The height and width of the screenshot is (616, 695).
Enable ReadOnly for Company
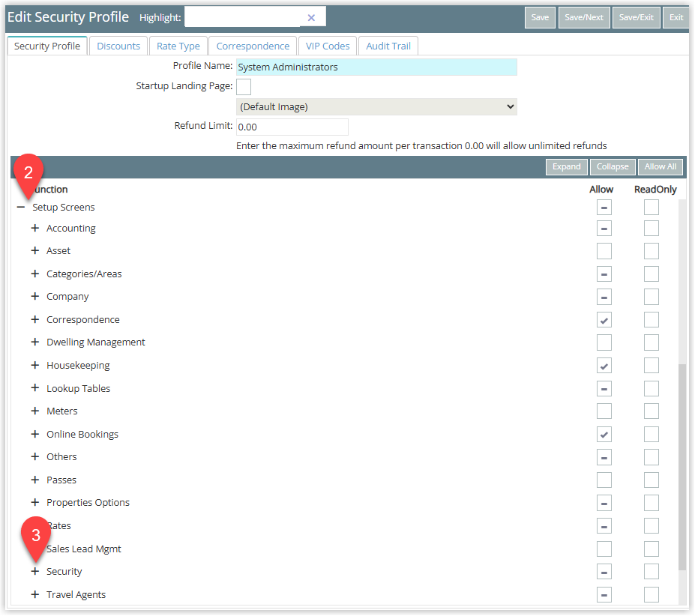[651, 297]
